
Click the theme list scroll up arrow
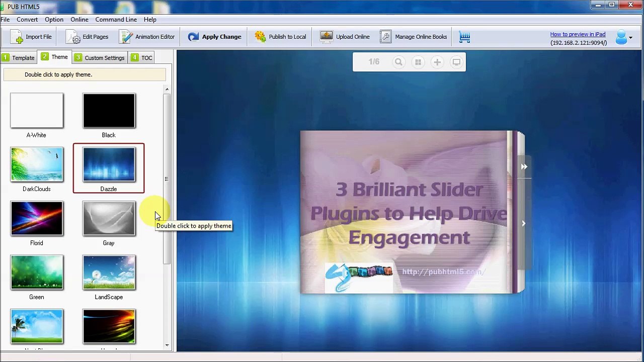[x=167, y=89]
